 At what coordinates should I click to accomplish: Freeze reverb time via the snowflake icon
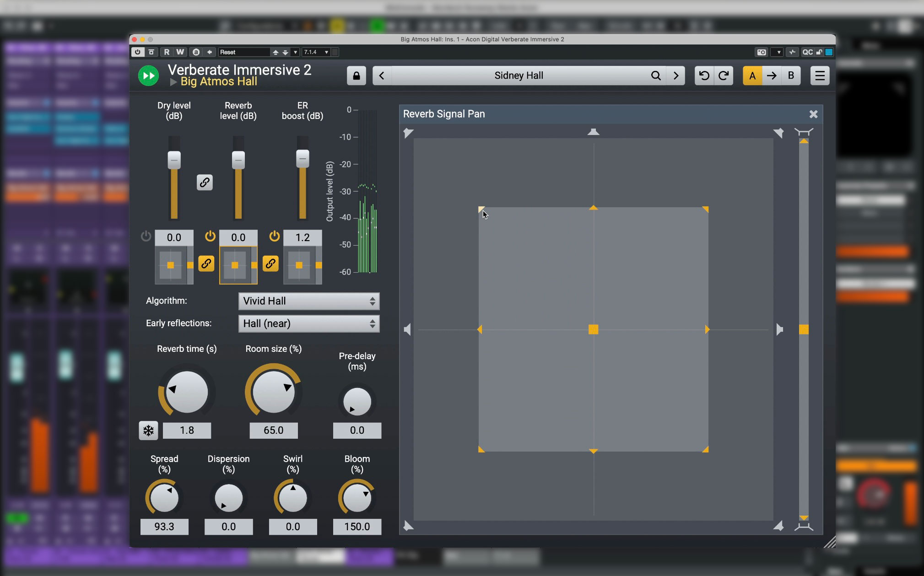click(148, 430)
